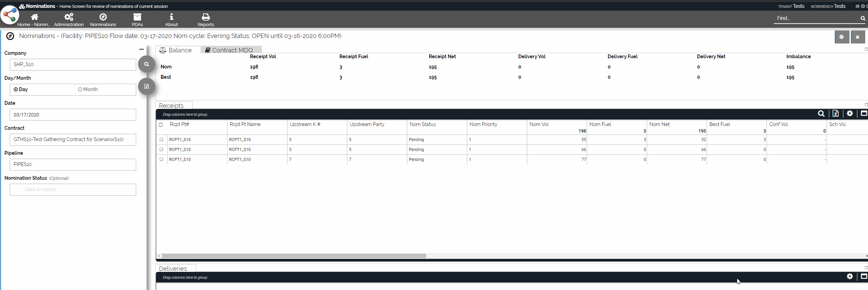Image resolution: width=868 pixels, height=290 pixels.
Task: Click the round search button beside Company
Action: pyautogui.click(x=146, y=64)
